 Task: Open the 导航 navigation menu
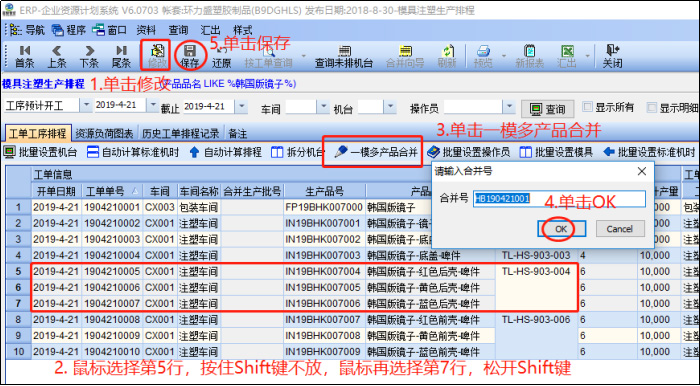[x=28, y=30]
